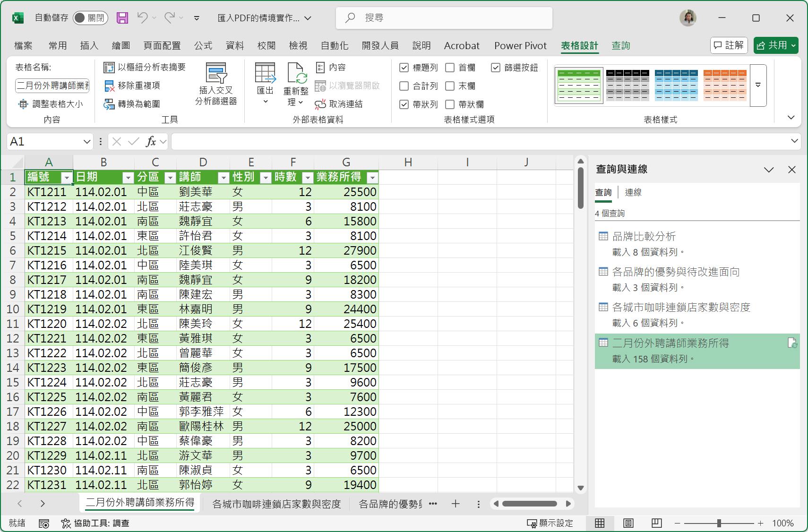Toggle the Banded Columns (帶狀欄) checkbox
This screenshot has width=808, height=532.
450,104
